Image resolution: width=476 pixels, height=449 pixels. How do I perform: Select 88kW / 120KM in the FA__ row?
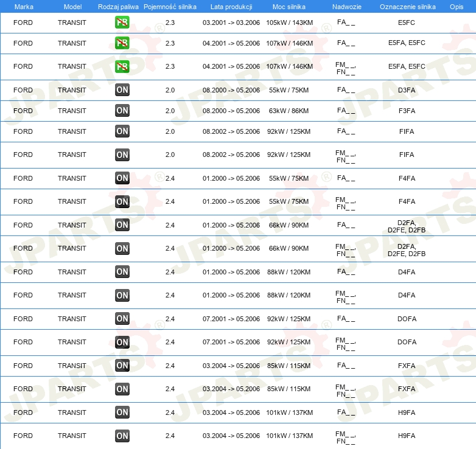pyautogui.click(x=289, y=272)
